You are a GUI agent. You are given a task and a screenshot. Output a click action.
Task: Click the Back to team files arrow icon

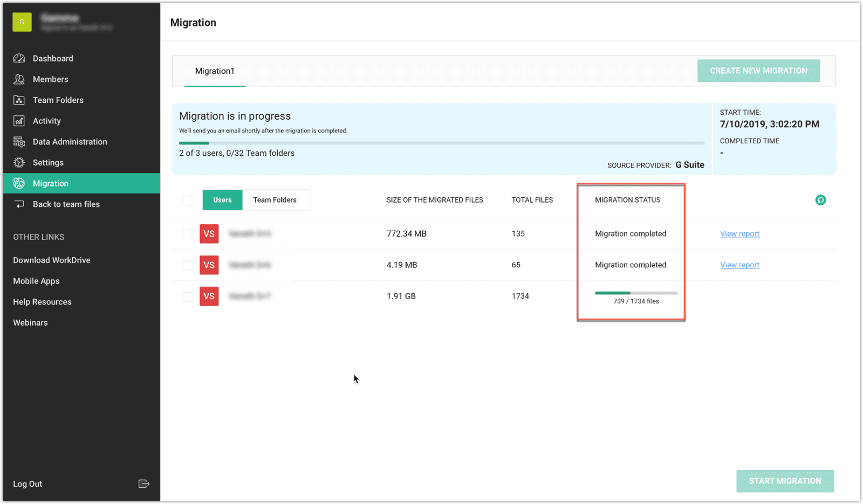pos(19,204)
